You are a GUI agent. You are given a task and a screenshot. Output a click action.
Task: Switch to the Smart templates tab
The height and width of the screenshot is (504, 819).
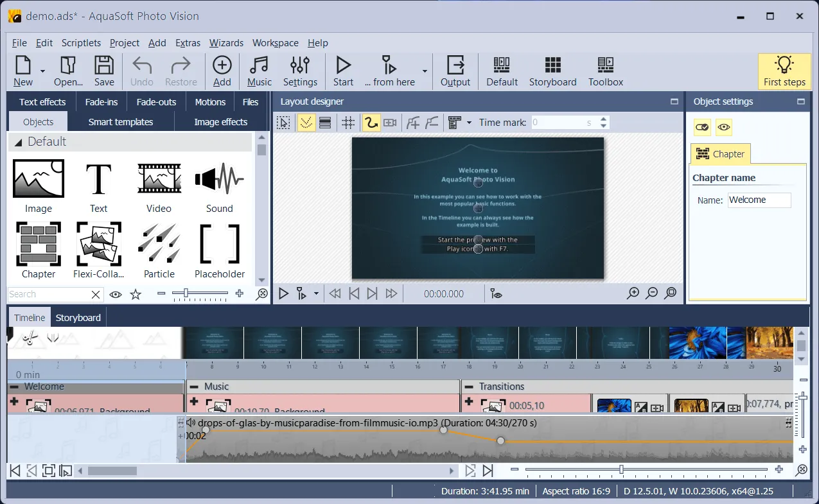click(121, 121)
